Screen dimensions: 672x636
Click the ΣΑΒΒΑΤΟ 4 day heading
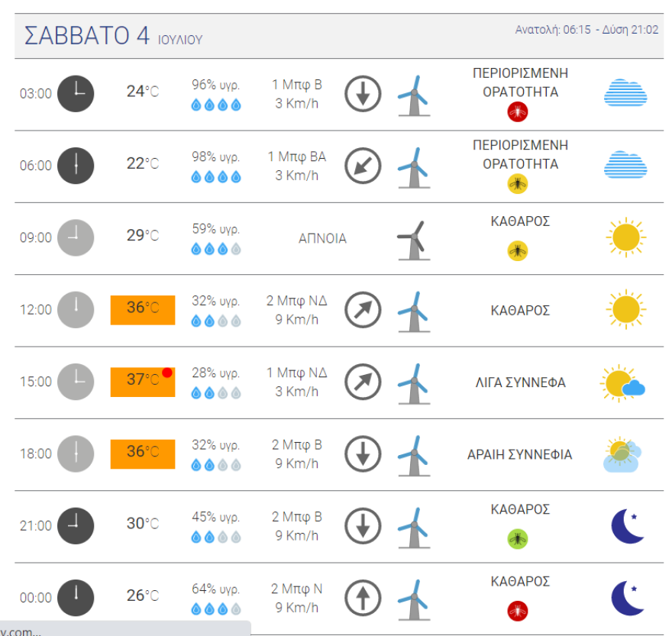(x=87, y=36)
